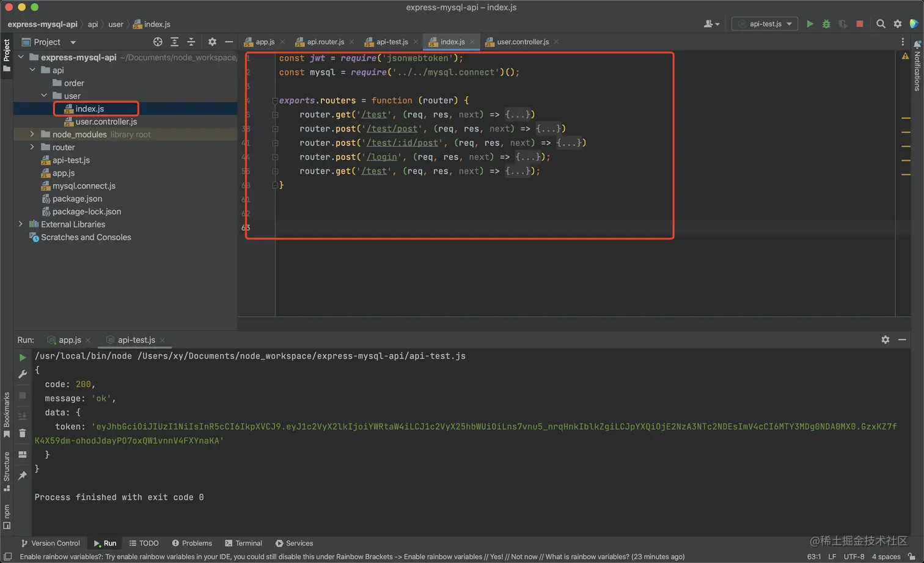The height and width of the screenshot is (563, 924).
Task: Switch to api.router.js editor tab
Action: point(325,42)
